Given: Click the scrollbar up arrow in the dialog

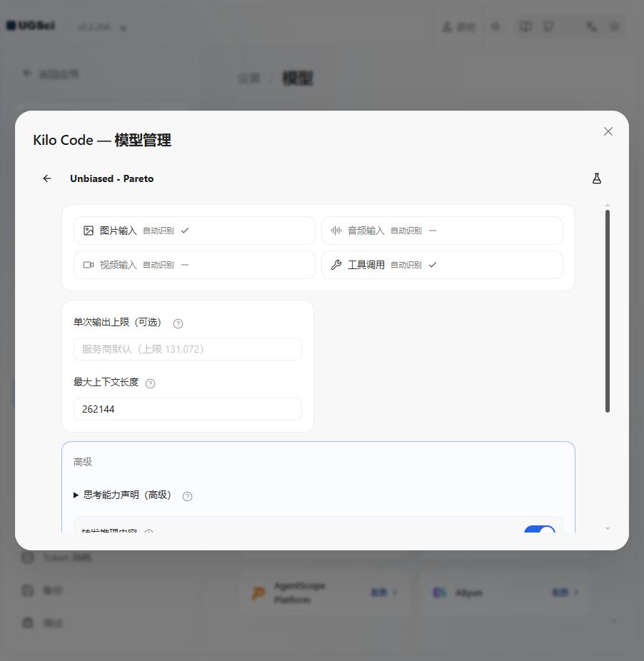Looking at the screenshot, I should (x=608, y=206).
